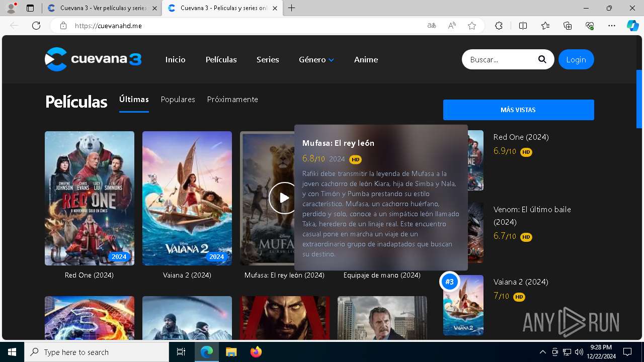Click the Login button
Viewport: 644px width, 362px height.
(576, 59)
